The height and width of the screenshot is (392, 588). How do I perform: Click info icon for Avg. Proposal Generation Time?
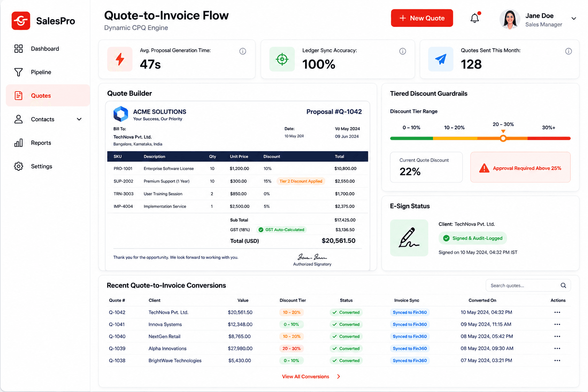243,51
